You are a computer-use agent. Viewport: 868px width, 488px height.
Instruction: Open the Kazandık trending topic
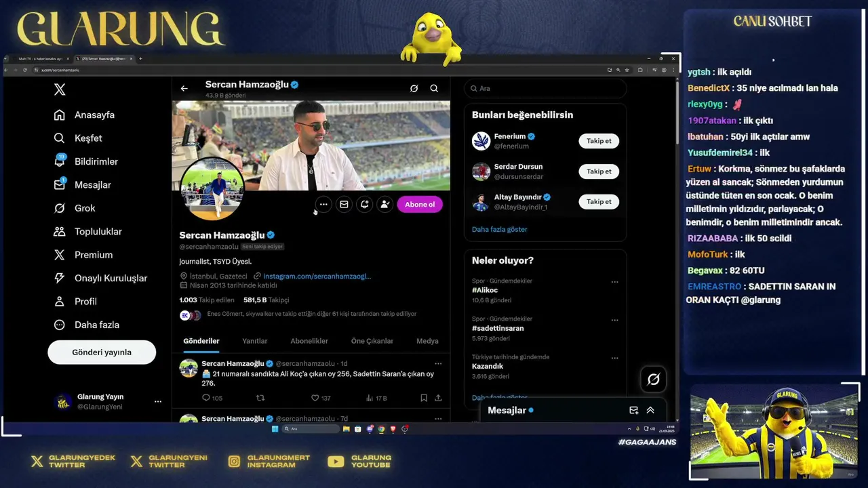pos(488,366)
